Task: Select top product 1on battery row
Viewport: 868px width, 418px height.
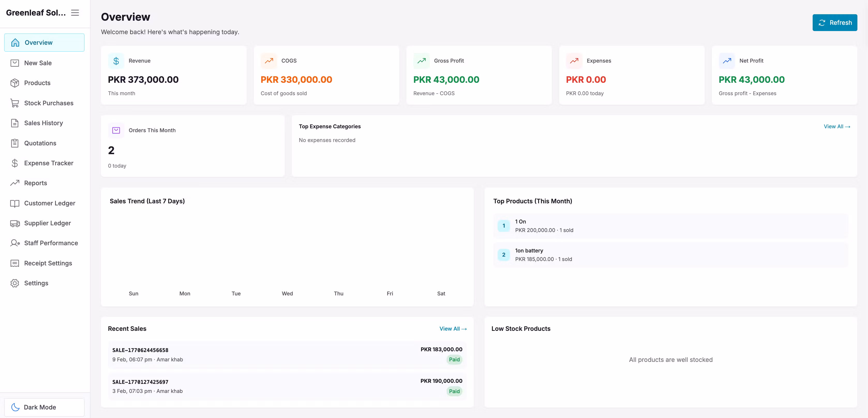Action: point(671,255)
